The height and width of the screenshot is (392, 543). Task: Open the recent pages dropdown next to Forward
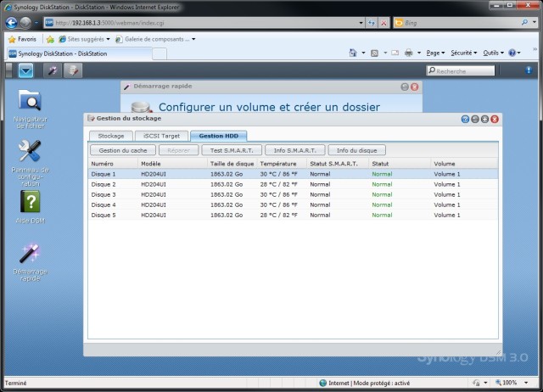pos(36,23)
